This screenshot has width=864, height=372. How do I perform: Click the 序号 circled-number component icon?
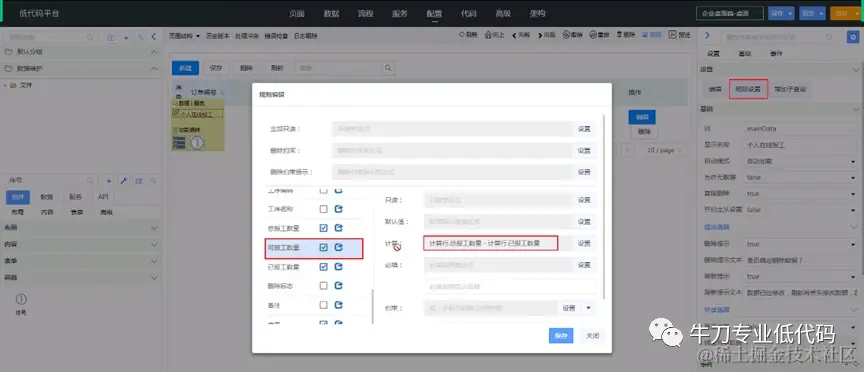click(21, 299)
